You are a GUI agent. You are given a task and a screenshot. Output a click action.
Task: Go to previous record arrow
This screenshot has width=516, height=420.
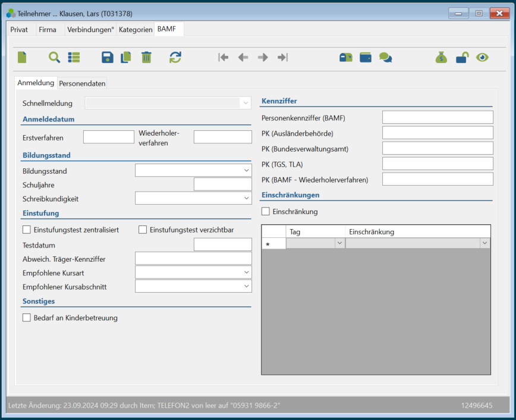point(243,57)
